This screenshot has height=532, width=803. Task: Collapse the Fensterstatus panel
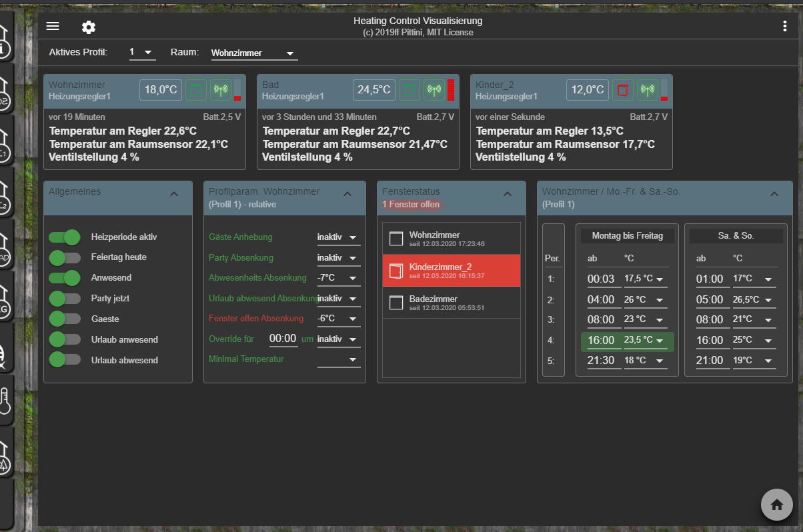(507, 194)
